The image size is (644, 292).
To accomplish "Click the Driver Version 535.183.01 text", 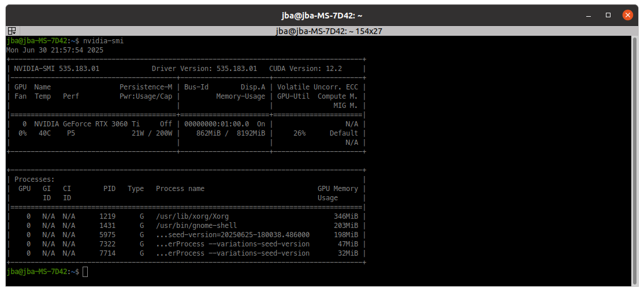I will coord(204,69).
